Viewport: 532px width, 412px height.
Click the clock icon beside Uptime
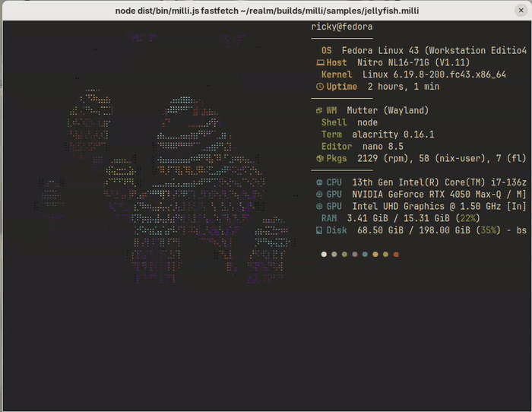pos(320,87)
